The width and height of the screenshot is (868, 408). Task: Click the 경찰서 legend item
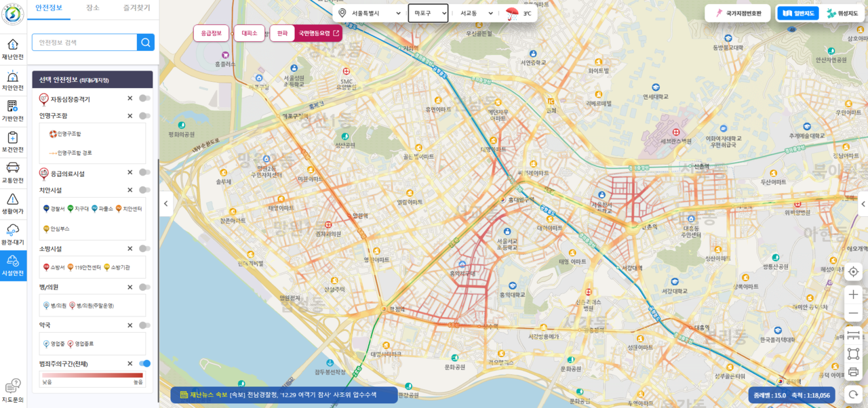(54, 209)
